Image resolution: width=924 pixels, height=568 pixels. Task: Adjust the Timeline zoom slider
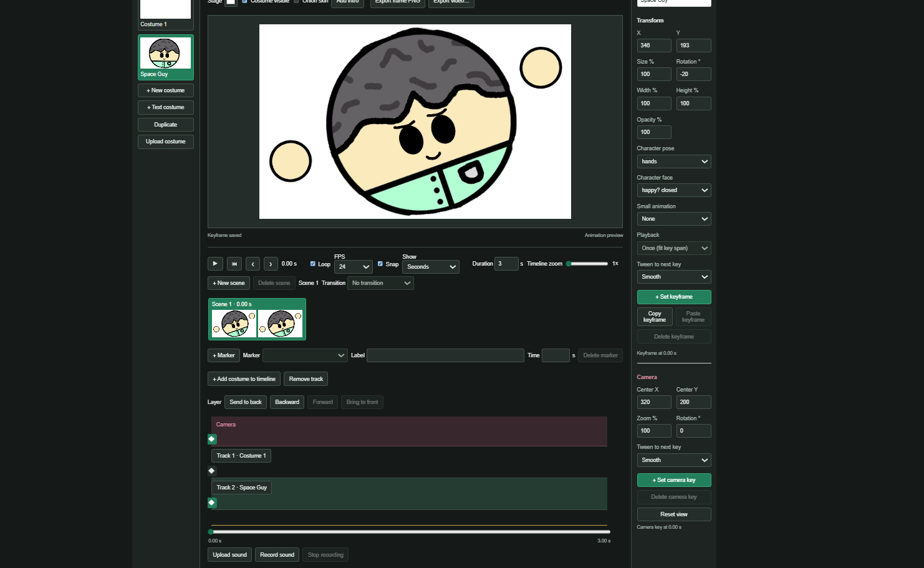point(587,264)
